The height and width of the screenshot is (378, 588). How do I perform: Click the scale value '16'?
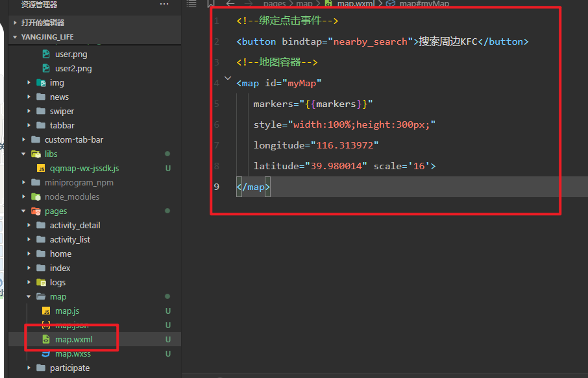pos(419,166)
